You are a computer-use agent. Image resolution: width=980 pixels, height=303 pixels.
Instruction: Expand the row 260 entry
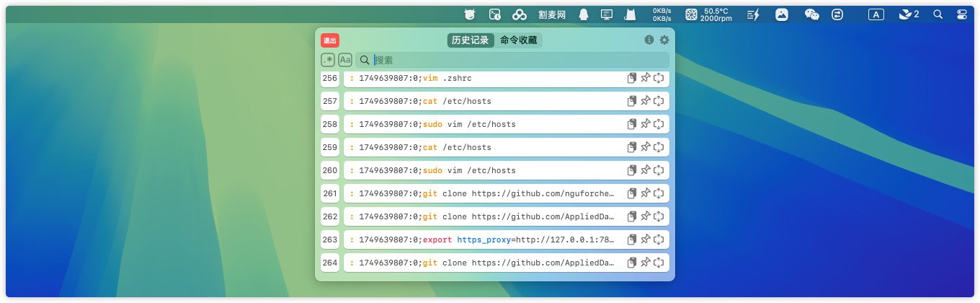point(659,170)
